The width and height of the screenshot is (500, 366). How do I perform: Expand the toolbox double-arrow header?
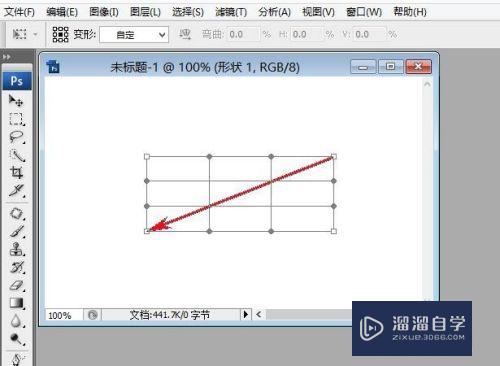click(6, 57)
